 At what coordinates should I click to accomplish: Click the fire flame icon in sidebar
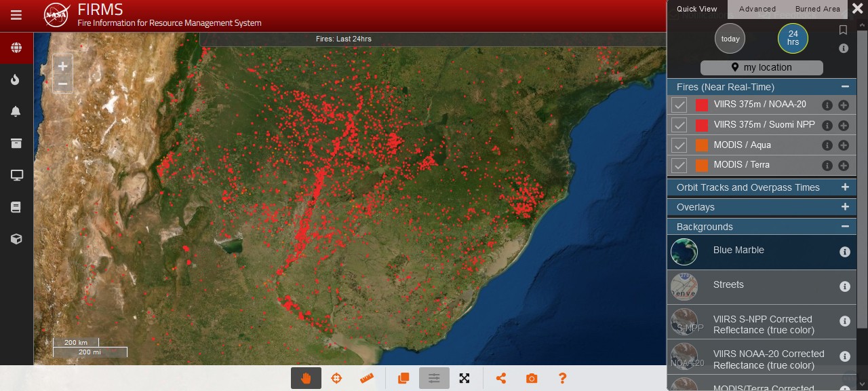[x=16, y=79]
